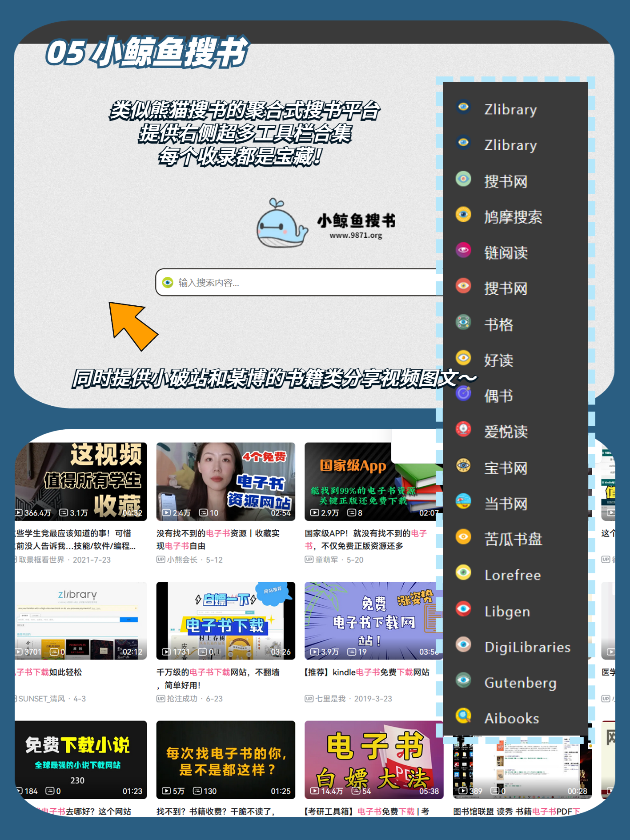Open the 每次找电子书的你 video thumbnail

(x=226, y=760)
